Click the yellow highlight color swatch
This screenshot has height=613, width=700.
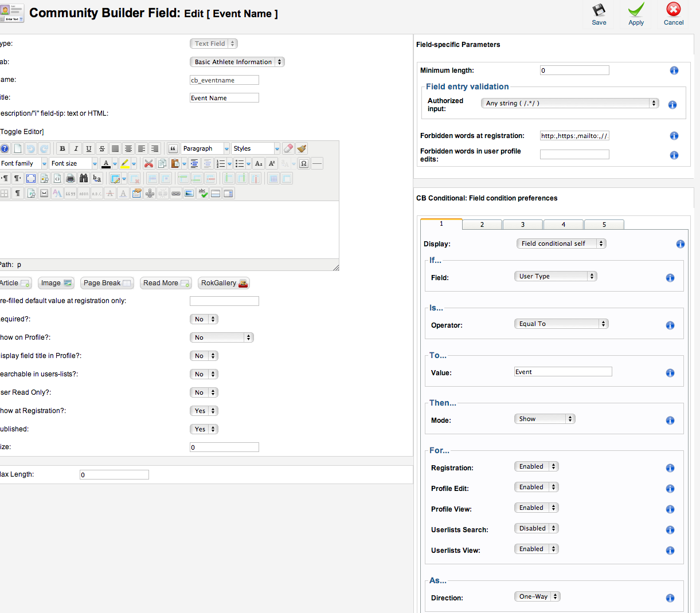(x=124, y=163)
